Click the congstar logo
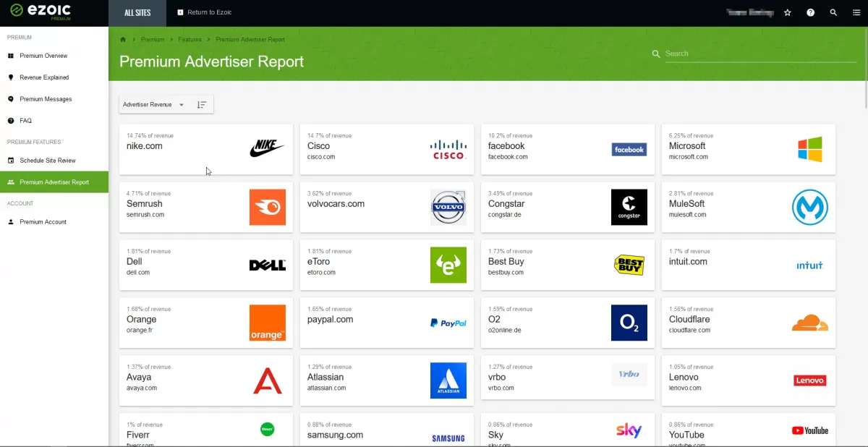This screenshot has width=868, height=447. (x=629, y=207)
